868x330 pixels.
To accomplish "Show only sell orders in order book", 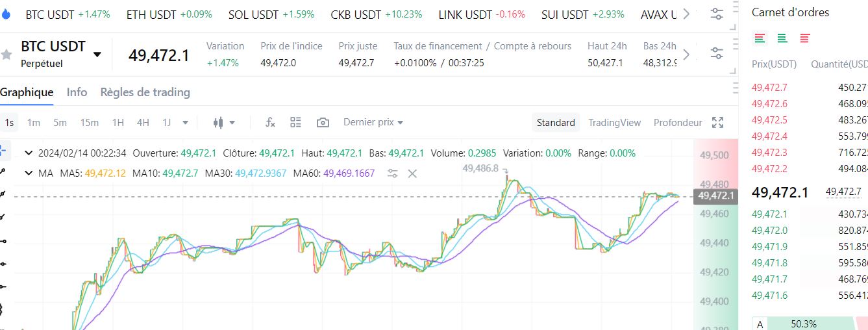I will click(x=805, y=38).
